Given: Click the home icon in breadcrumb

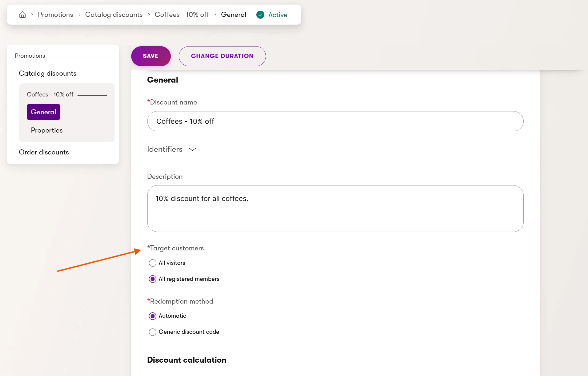Looking at the screenshot, I should 22,14.
